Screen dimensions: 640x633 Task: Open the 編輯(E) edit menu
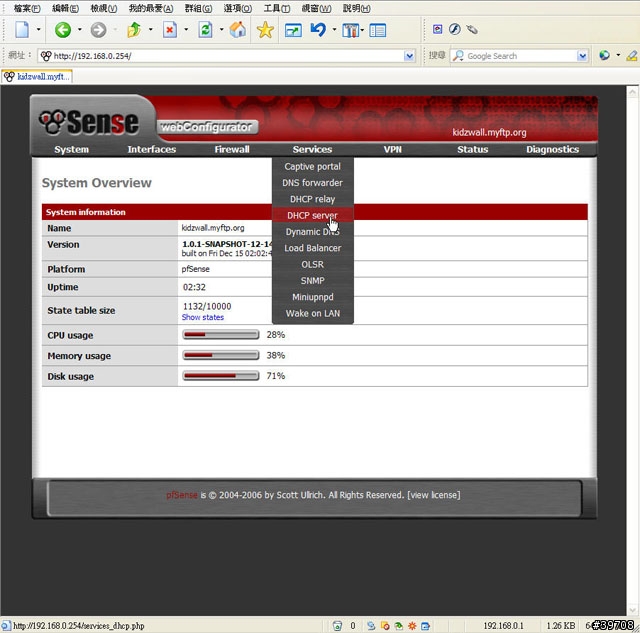(x=65, y=8)
